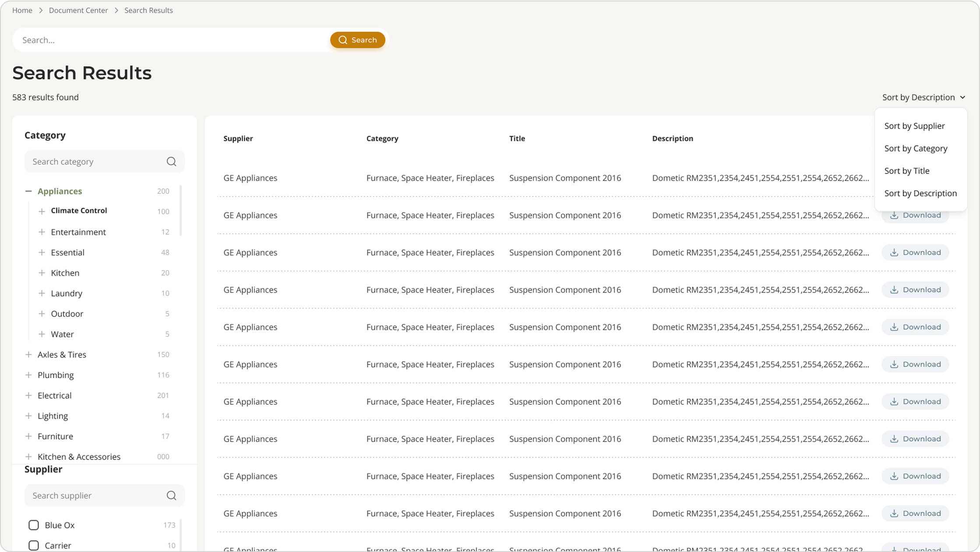Click GE Appliances in the first result row
Image resolution: width=980 pixels, height=552 pixels.
(250, 178)
